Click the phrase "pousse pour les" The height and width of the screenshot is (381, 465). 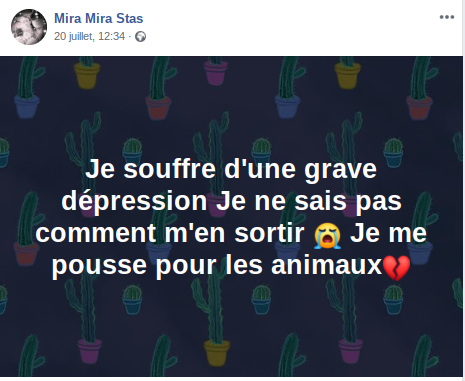(157, 266)
